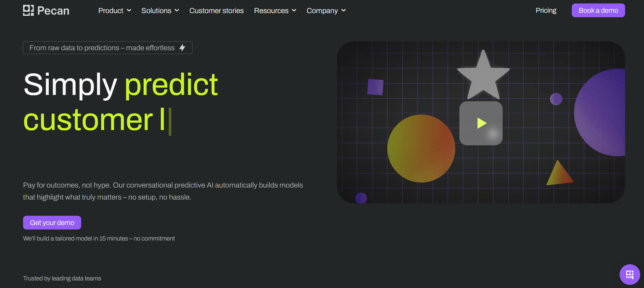Image resolution: width=644 pixels, height=288 pixels.
Task: Click the Pecan logo icon
Action: click(x=28, y=10)
